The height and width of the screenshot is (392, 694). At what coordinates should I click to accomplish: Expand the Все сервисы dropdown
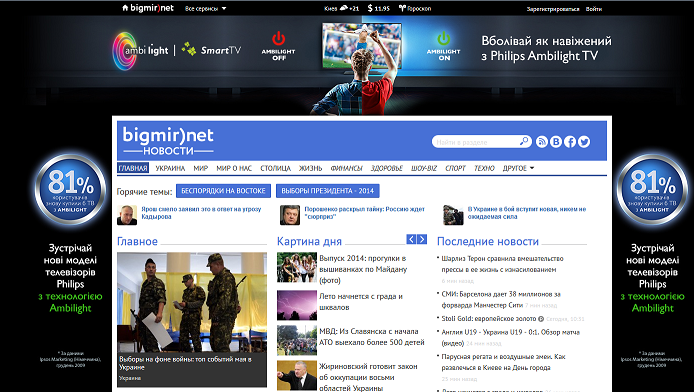click(205, 8)
